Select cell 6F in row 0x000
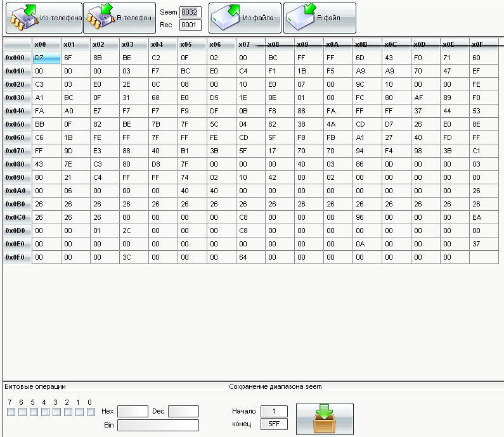Image resolution: width=504 pixels, height=437 pixels. click(75, 58)
